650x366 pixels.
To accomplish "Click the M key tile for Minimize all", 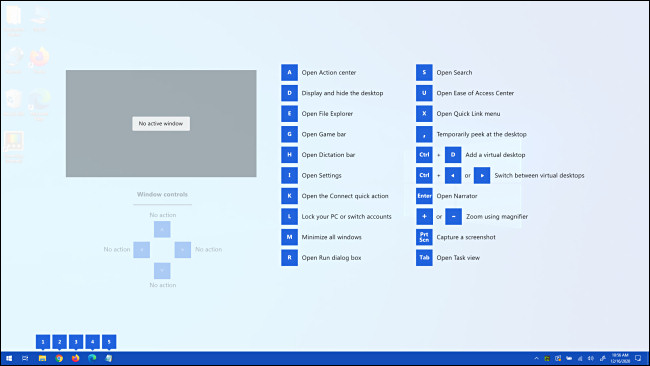I will tap(289, 237).
